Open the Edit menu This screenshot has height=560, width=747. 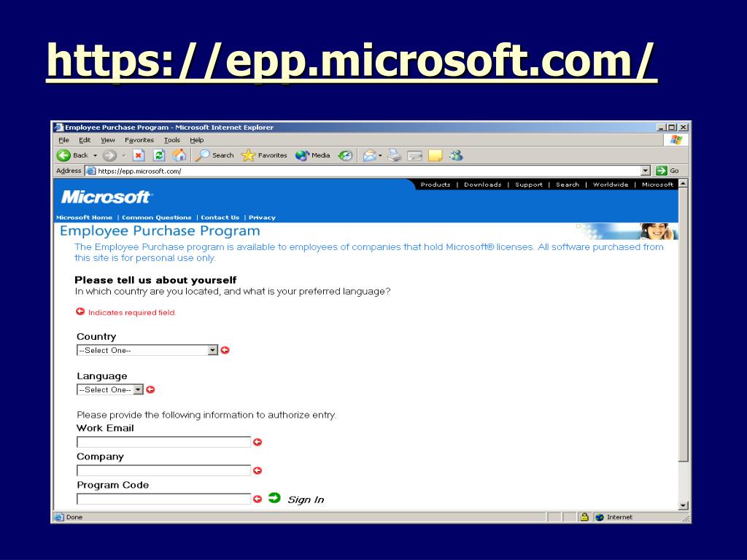[85, 140]
